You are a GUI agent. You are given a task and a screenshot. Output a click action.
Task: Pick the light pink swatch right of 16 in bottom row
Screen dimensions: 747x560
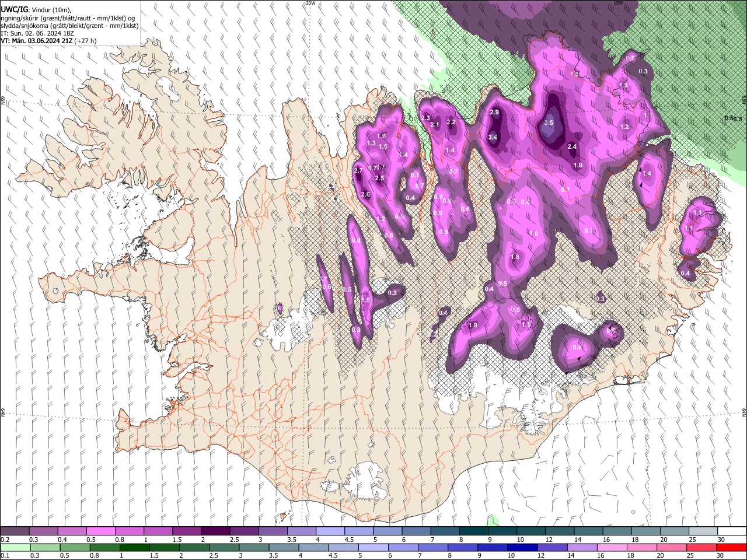[x=612, y=547]
